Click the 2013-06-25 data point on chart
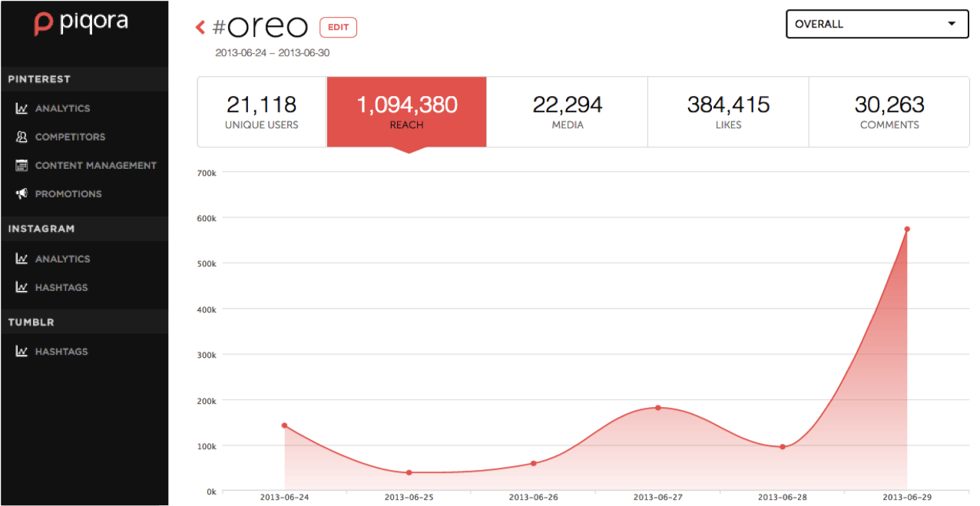Image resolution: width=980 pixels, height=506 pixels. pos(409,472)
